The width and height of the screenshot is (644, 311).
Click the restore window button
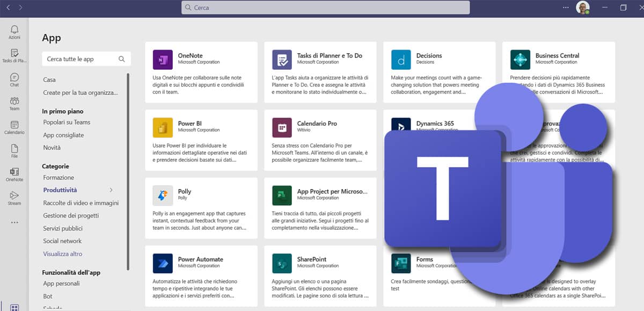click(623, 8)
